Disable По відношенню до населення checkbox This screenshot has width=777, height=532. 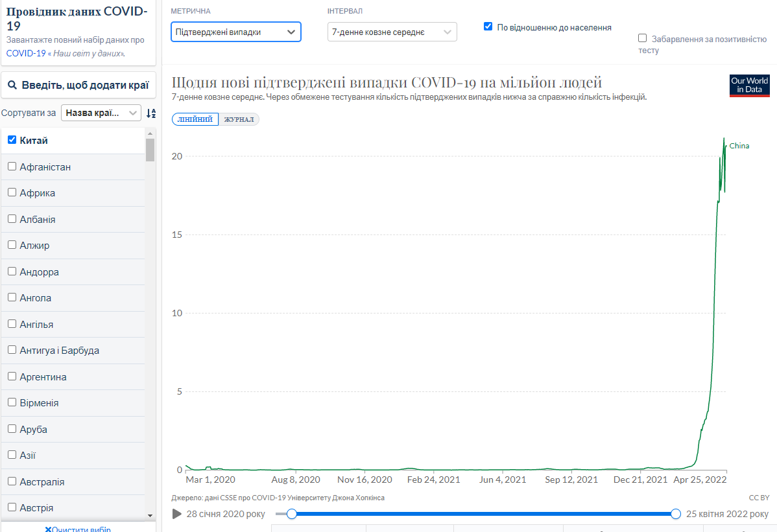(x=488, y=27)
